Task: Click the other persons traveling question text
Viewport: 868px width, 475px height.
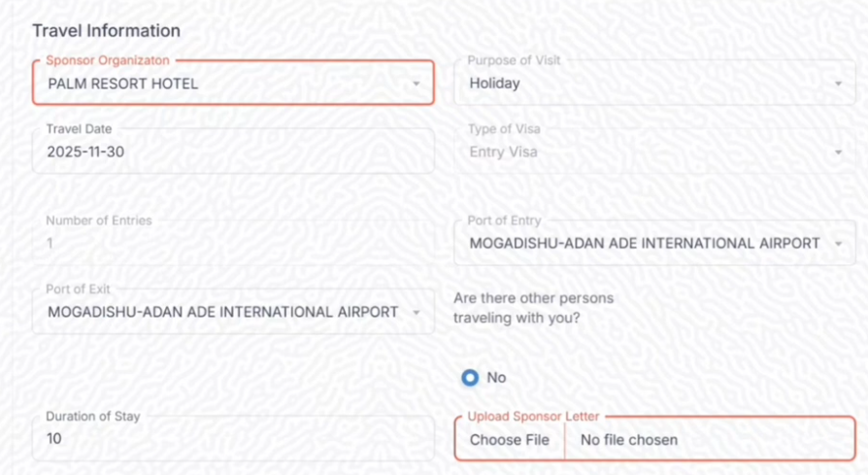Action: click(533, 307)
